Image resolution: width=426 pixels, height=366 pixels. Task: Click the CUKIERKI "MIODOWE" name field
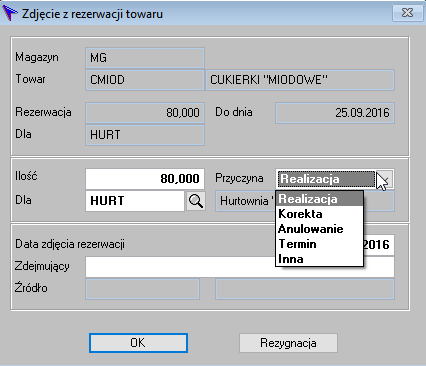pos(300,80)
